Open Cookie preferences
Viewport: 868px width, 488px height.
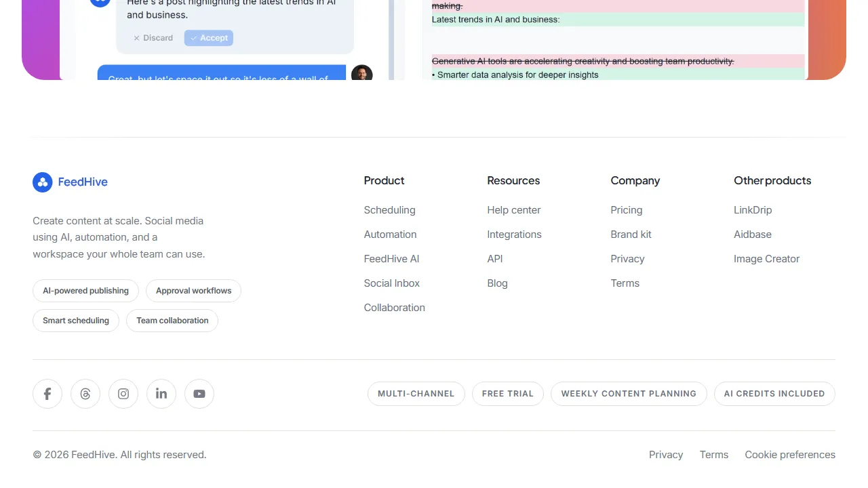click(x=790, y=455)
